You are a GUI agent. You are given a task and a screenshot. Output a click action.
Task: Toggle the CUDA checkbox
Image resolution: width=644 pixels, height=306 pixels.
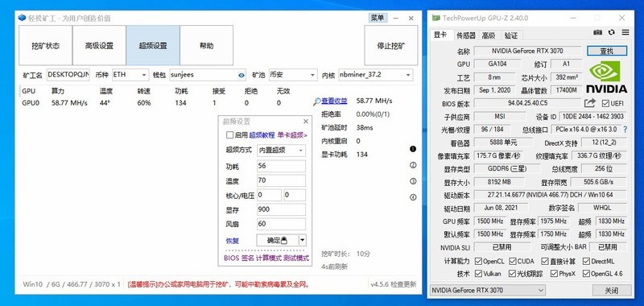click(513, 261)
